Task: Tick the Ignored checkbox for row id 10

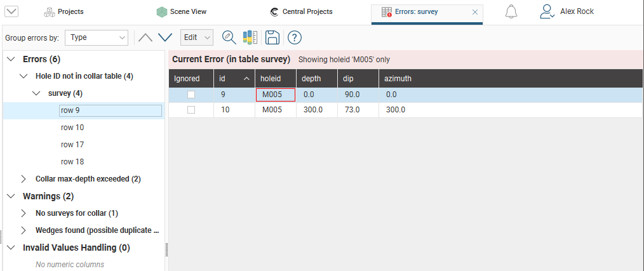Action: tap(191, 110)
